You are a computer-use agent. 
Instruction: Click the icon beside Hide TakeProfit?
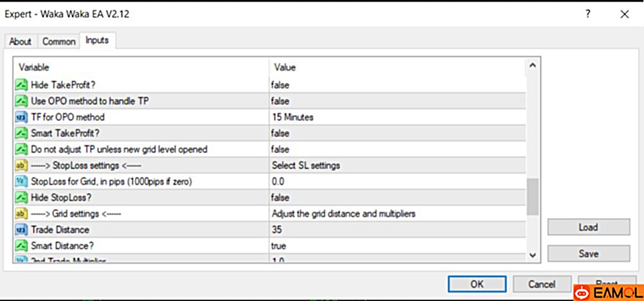click(x=21, y=85)
